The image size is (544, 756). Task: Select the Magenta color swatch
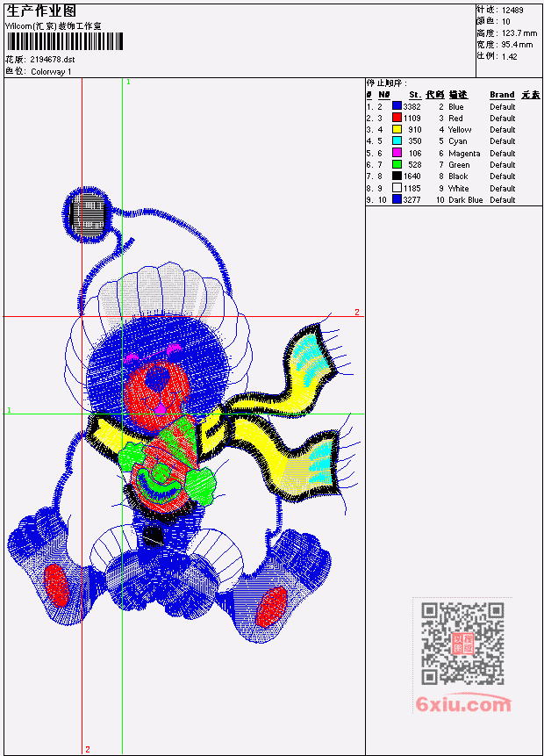pyautogui.click(x=397, y=153)
